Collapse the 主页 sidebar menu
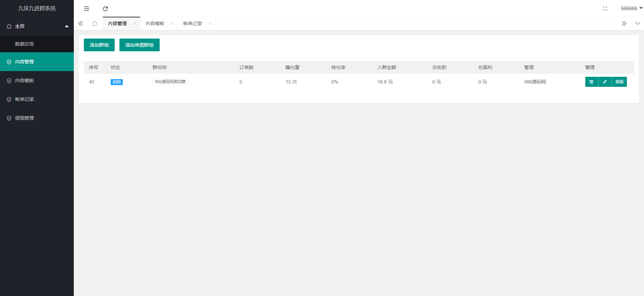The image size is (644, 296). click(x=37, y=26)
